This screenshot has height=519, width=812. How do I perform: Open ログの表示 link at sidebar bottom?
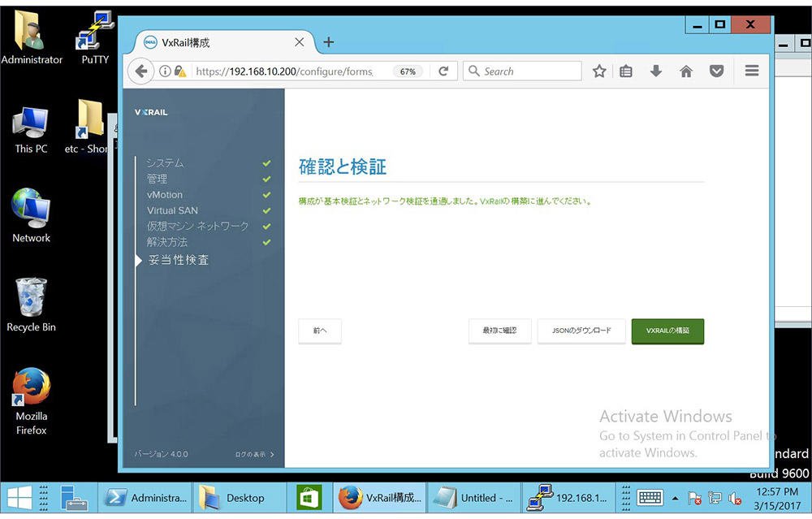254,454
